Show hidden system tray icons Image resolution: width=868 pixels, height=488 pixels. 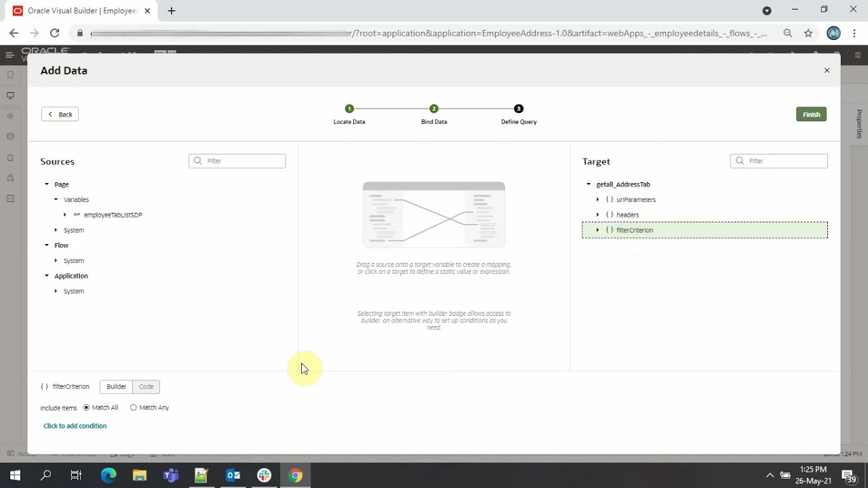[770, 475]
